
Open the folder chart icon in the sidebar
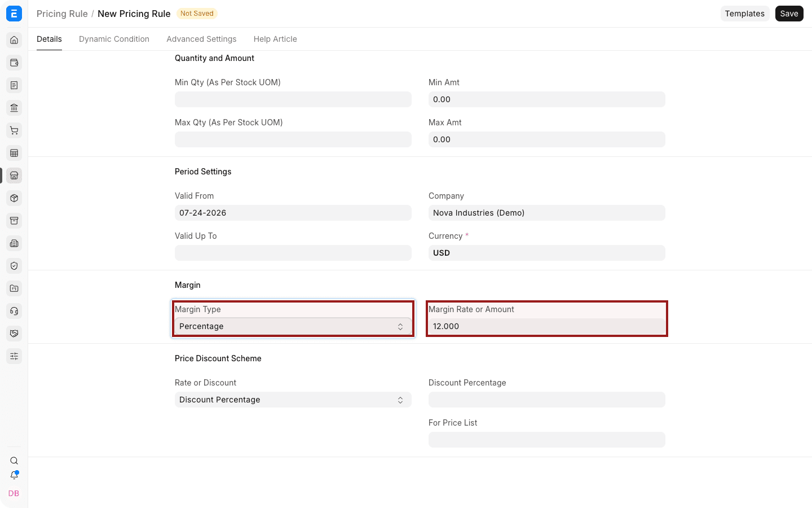(14, 288)
